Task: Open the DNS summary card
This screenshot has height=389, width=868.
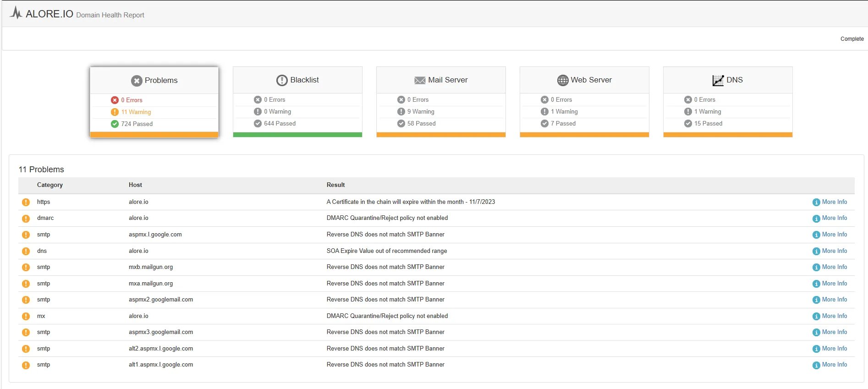Action: pyautogui.click(x=728, y=102)
